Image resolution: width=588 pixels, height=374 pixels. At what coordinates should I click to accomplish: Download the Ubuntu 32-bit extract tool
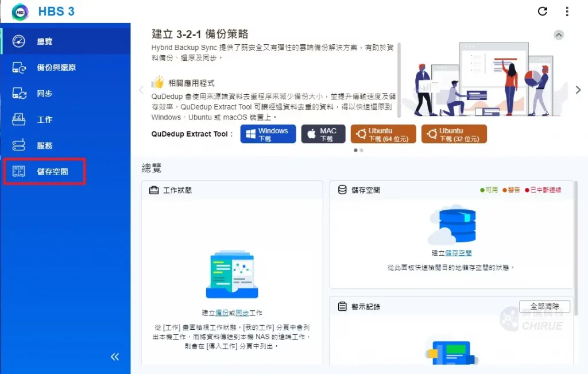point(454,134)
